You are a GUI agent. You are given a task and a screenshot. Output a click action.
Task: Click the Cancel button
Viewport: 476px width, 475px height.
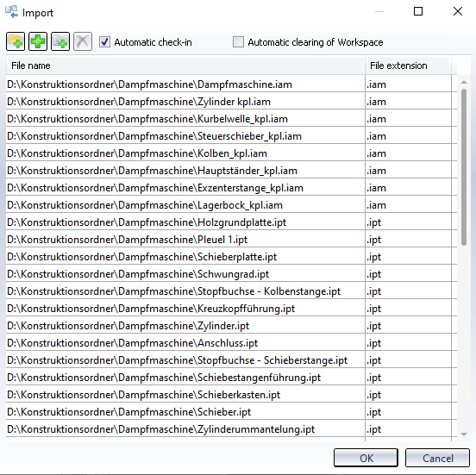(437, 458)
